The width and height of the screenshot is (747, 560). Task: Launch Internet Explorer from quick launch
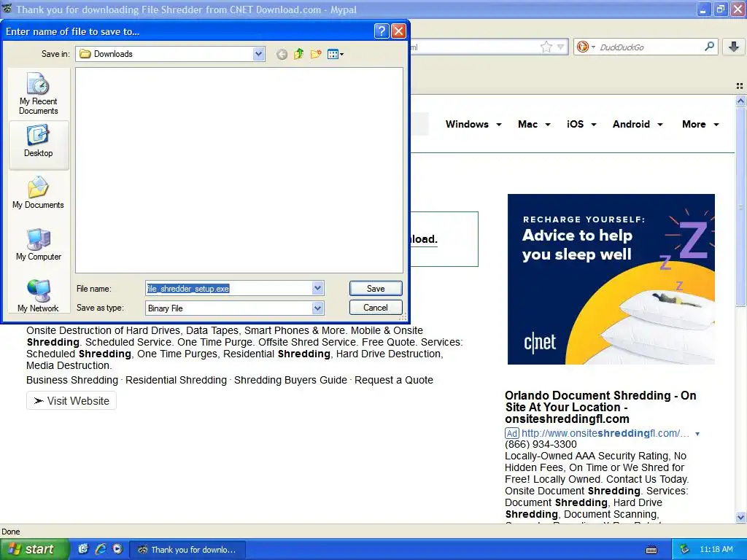[x=101, y=549]
